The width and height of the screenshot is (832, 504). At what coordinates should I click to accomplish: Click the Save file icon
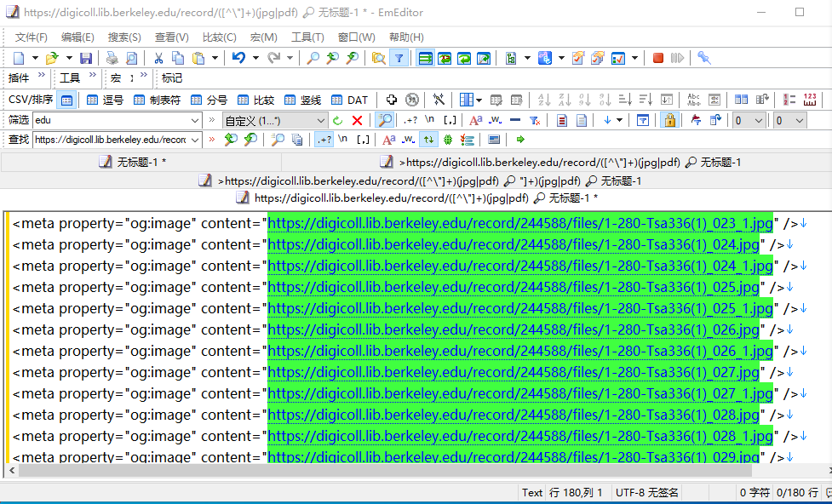tap(86, 58)
